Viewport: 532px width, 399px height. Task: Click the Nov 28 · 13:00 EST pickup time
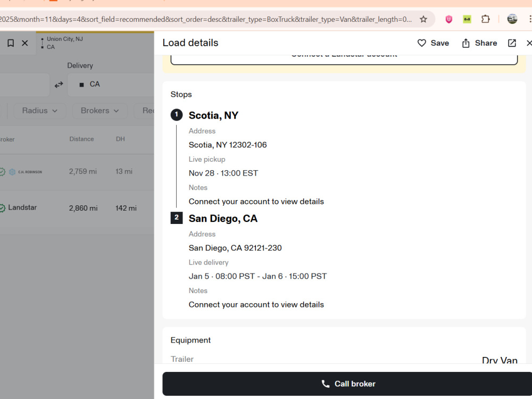(x=223, y=173)
